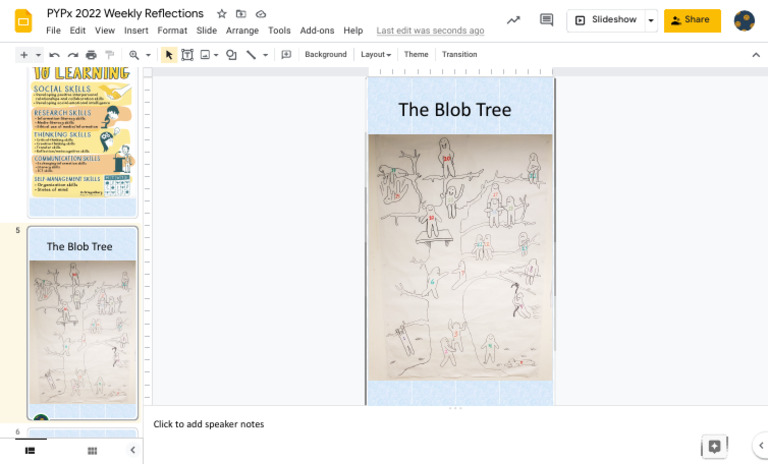Open the Help menu

(353, 30)
